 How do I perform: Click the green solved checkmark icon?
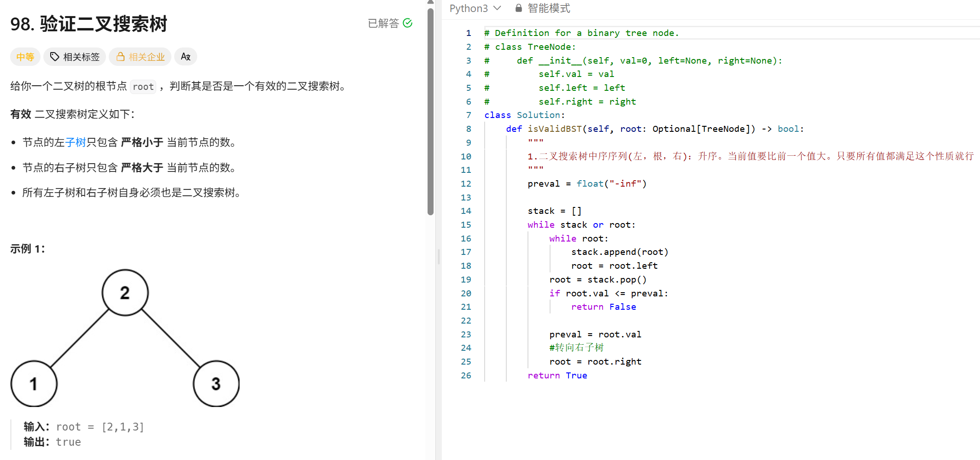tap(407, 23)
